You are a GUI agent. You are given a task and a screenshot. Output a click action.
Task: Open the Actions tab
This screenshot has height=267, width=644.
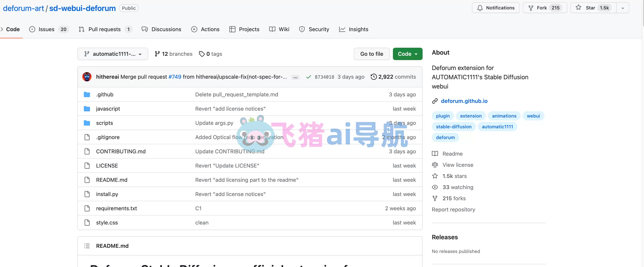click(205, 29)
